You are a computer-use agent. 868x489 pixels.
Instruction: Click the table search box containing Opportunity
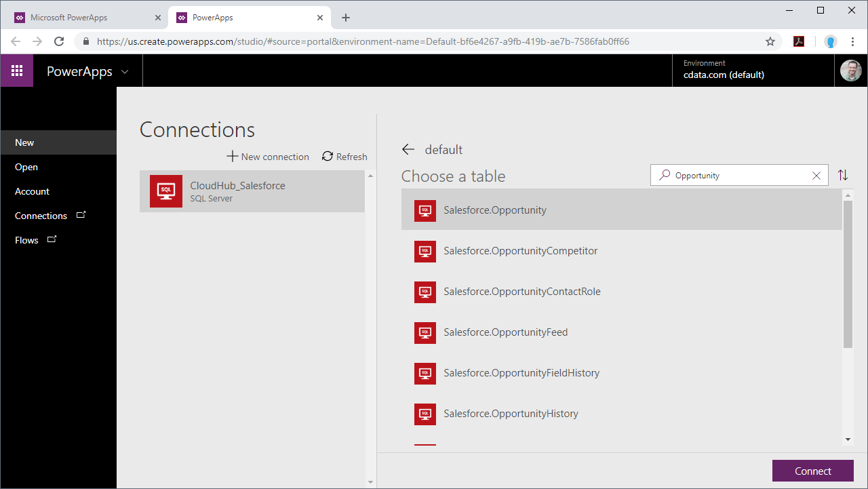pos(739,175)
